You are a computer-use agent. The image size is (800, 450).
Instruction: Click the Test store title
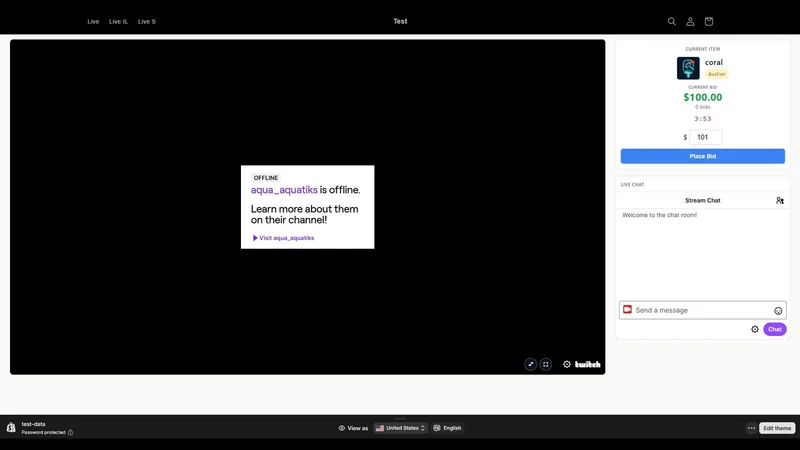(400, 21)
